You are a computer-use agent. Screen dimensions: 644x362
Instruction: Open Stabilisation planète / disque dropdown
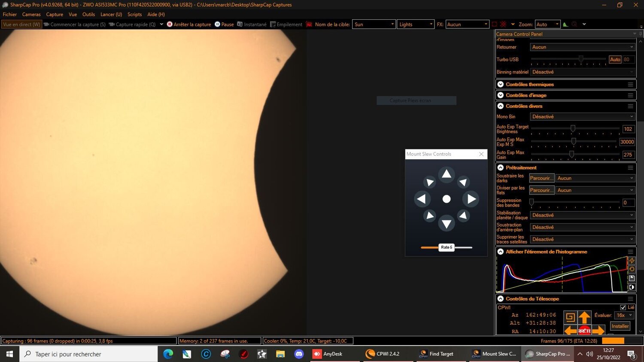pos(583,215)
